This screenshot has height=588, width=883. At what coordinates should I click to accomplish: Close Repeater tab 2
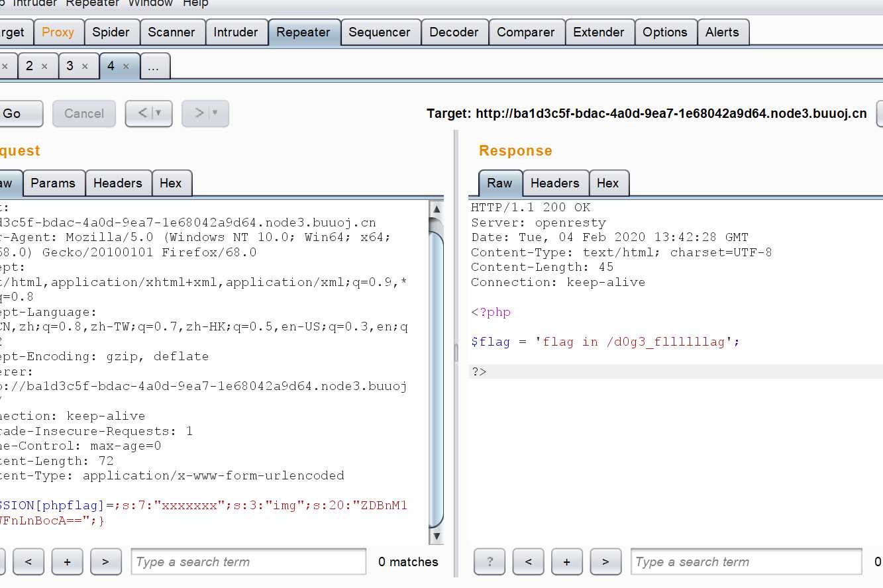tap(44, 67)
